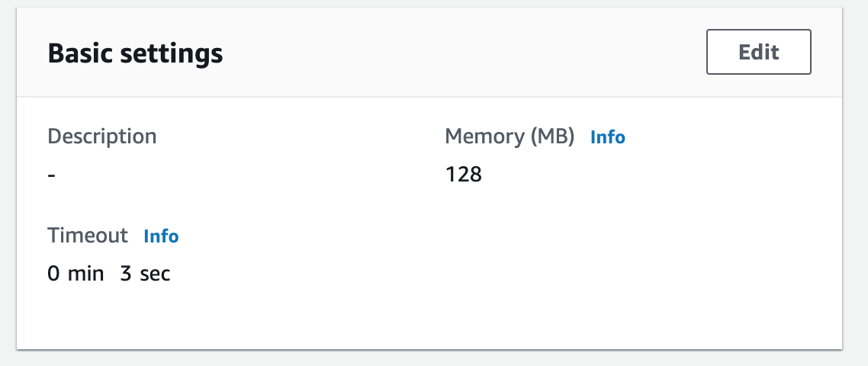Click the Description label

(x=102, y=136)
